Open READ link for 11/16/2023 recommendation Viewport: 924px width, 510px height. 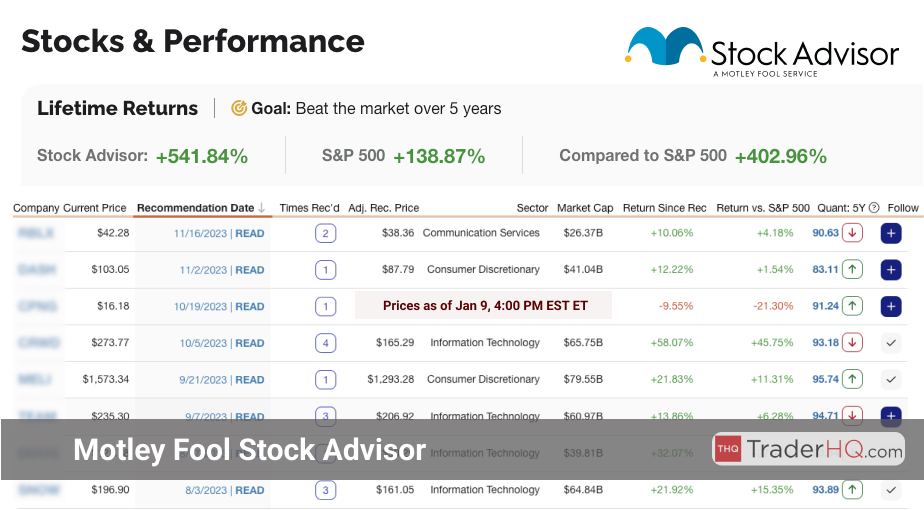(x=250, y=233)
